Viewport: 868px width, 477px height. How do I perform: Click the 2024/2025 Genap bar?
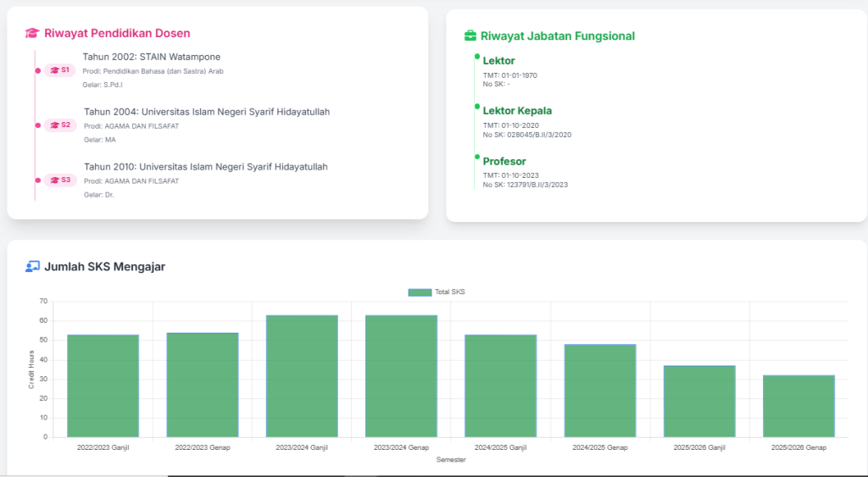(x=600, y=391)
